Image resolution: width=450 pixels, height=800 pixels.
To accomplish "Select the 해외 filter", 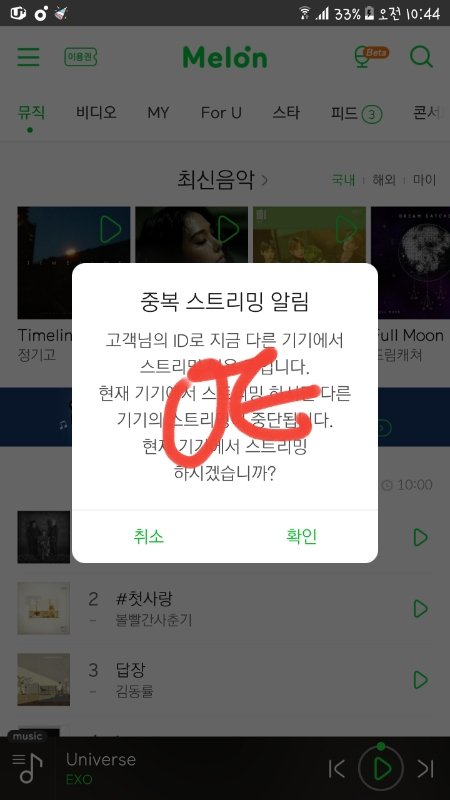I will [384, 180].
